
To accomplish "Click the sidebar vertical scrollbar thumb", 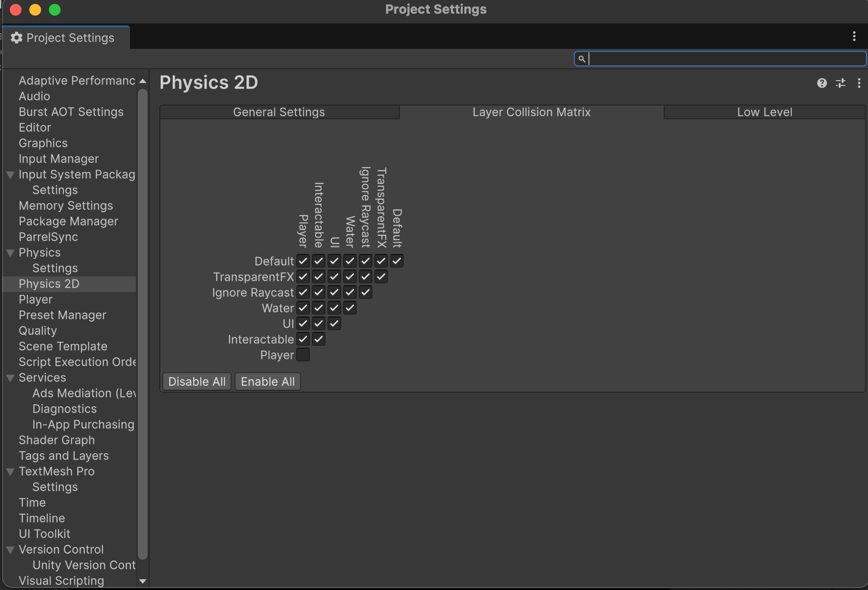I will (x=143, y=323).
